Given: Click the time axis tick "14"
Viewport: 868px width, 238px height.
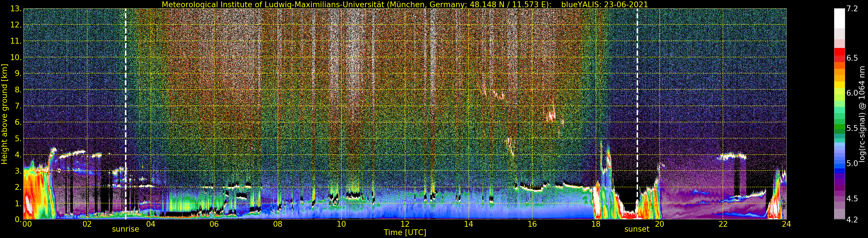Looking at the screenshot, I should (x=468, y=224).
